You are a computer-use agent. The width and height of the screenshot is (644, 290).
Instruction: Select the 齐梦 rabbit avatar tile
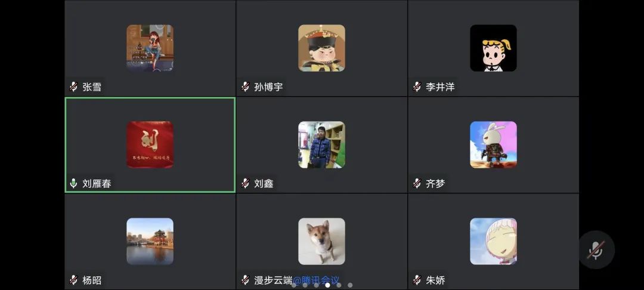(493, 144)
